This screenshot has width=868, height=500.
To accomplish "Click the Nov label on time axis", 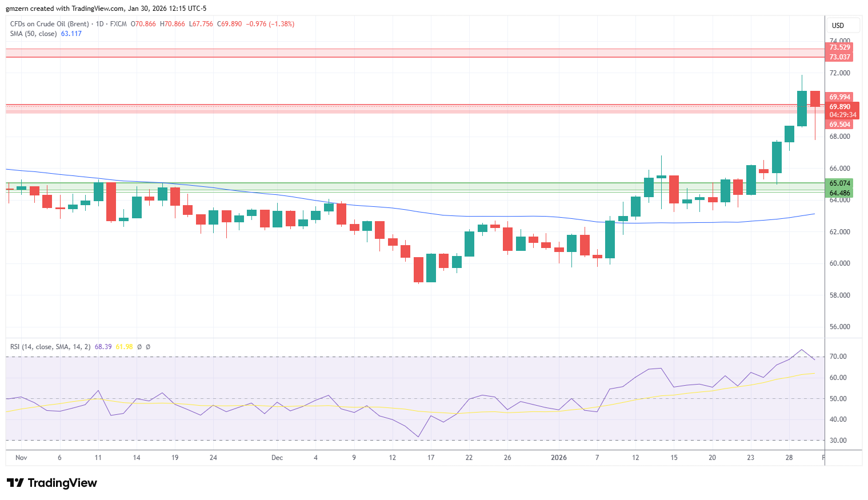I will point(21,458).
